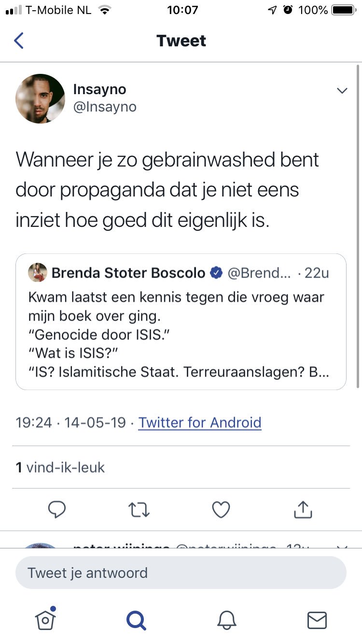
Task: Open Insayno's profile picture
Action: click(x=40, y=98)
